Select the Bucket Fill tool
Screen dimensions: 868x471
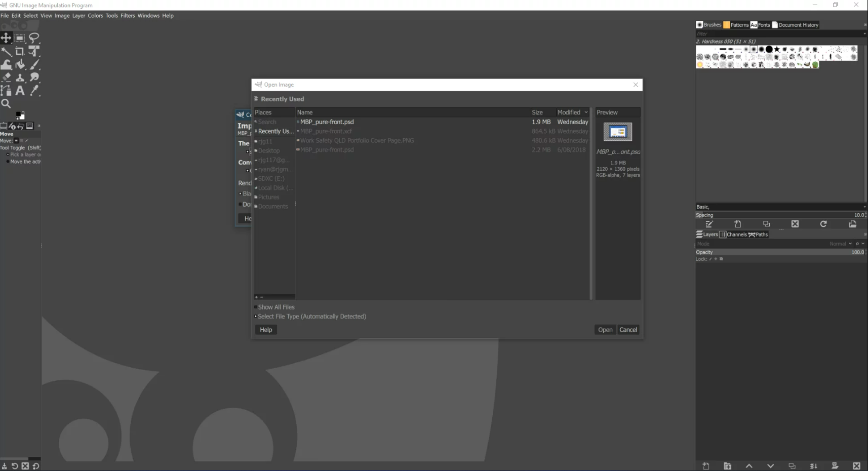(20, 64)
